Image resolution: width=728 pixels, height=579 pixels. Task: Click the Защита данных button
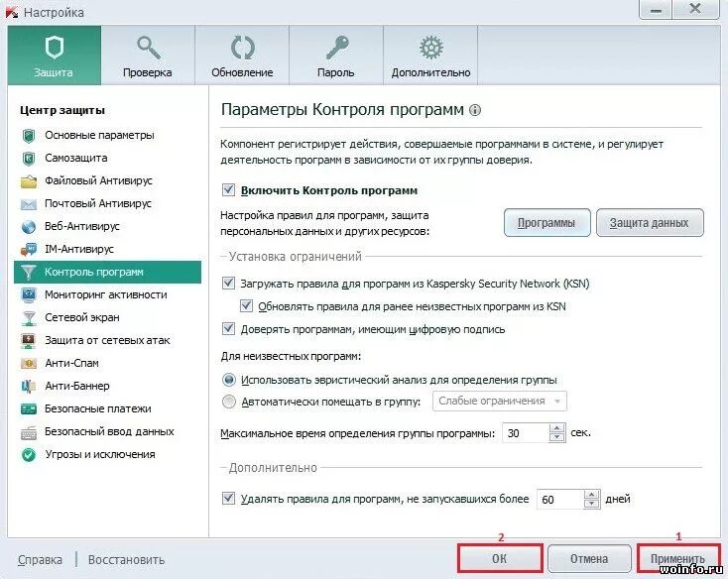click(650, 223)
